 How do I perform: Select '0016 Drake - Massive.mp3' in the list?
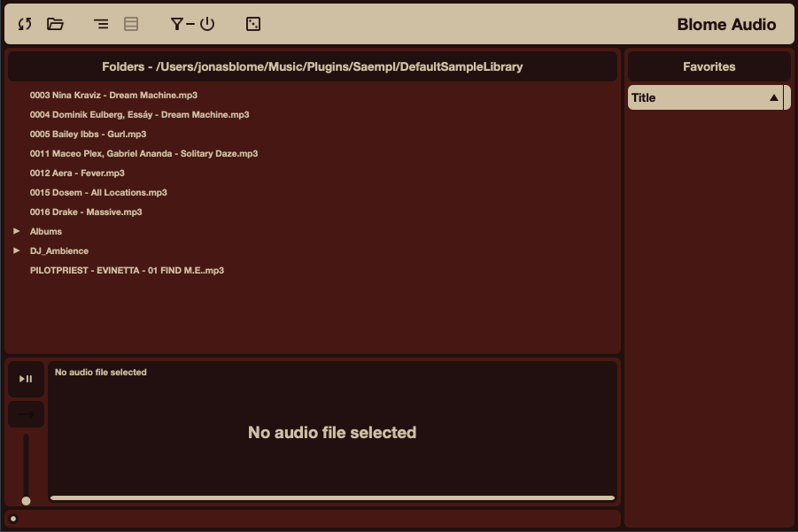(x=86, y=212)
